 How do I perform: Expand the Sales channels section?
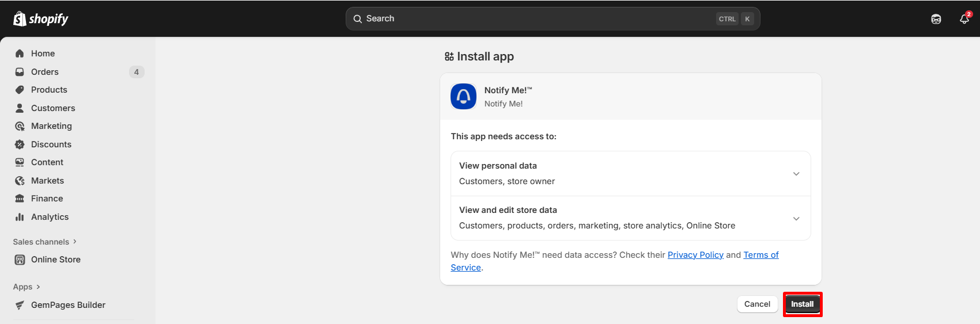pos(44,242)
